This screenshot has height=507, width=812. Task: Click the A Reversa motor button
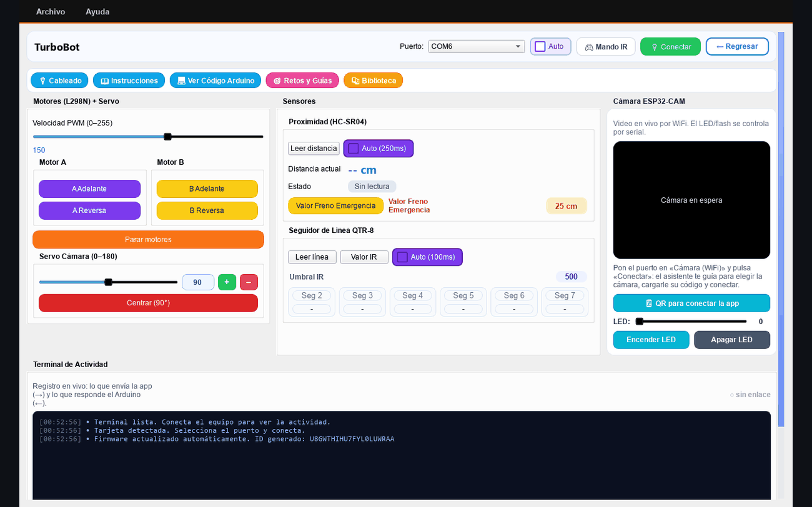click(89, 210)
